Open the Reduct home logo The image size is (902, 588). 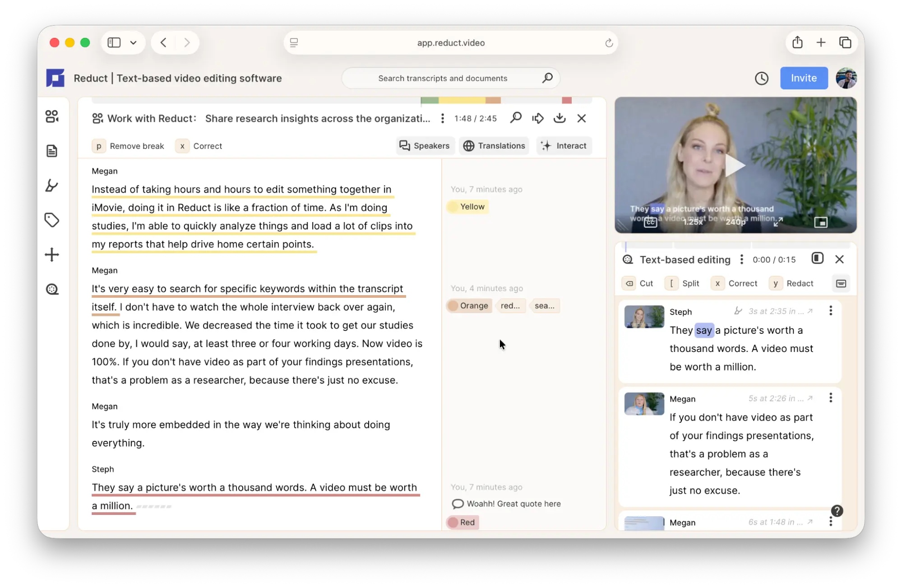[55, 78]
